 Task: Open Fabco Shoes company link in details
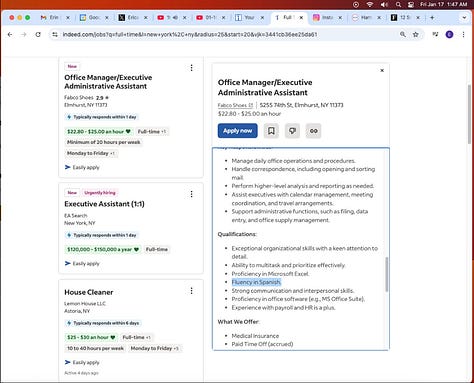(x=235, y=105)
